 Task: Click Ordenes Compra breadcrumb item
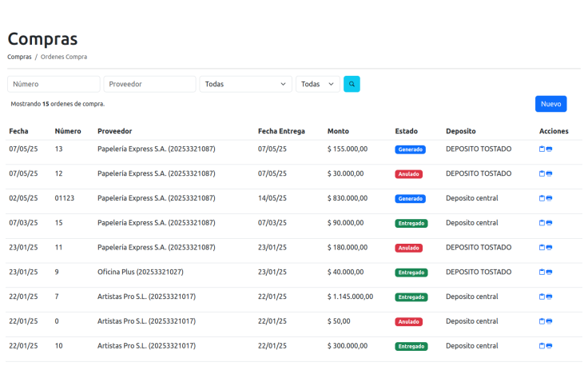click(x=64, y=57)
